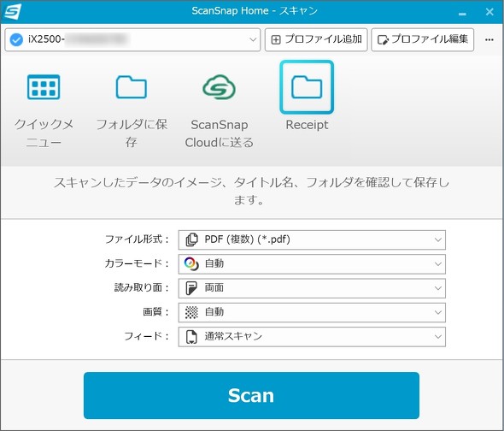504x431 pixels.
Task: Click the Receipt profile label text
Action: coord(307,125)
